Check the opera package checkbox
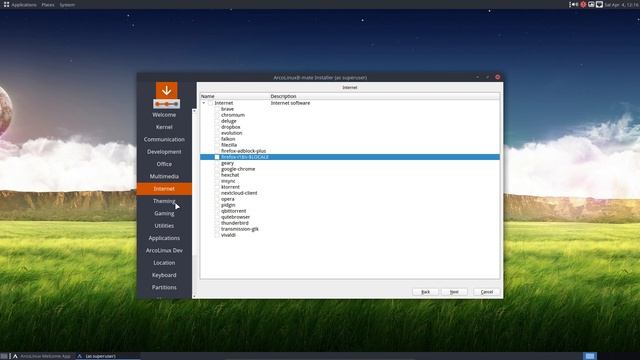The image size is (640, 360). point(217,199)
